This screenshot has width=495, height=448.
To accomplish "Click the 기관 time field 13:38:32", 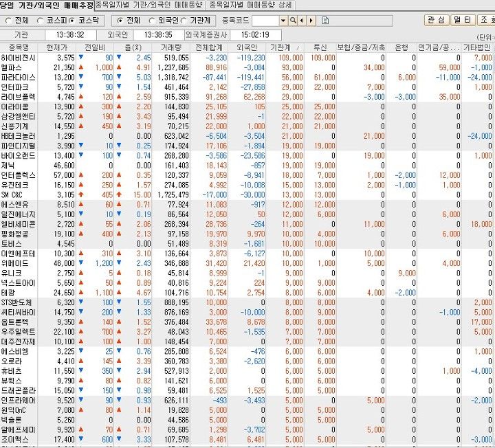I will coord(70,35).
